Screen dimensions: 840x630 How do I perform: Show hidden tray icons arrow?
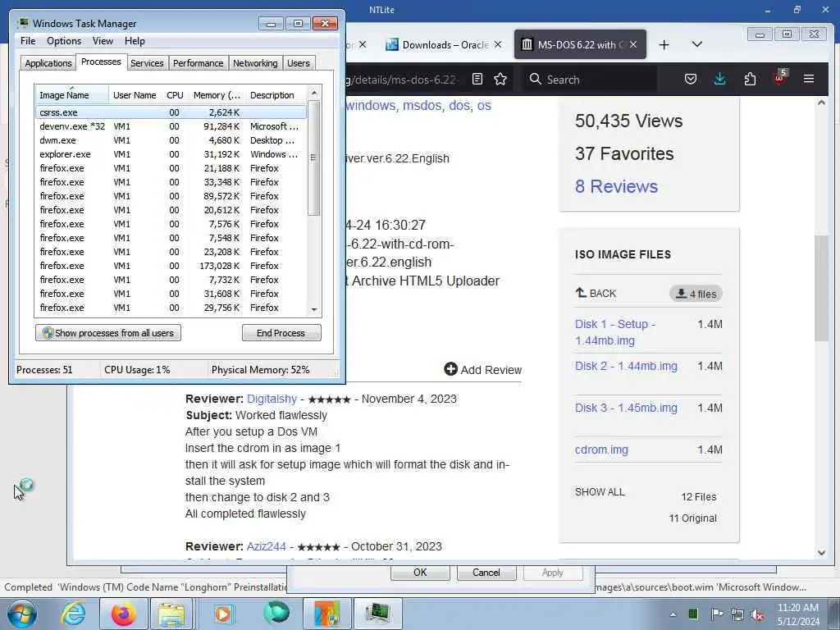point(673,614)
